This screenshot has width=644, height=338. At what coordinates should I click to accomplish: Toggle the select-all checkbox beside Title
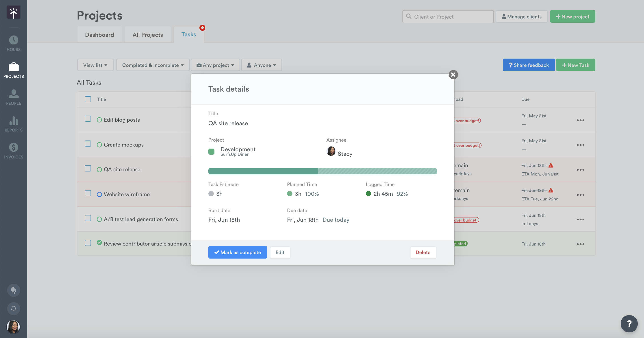click(88, 99)
